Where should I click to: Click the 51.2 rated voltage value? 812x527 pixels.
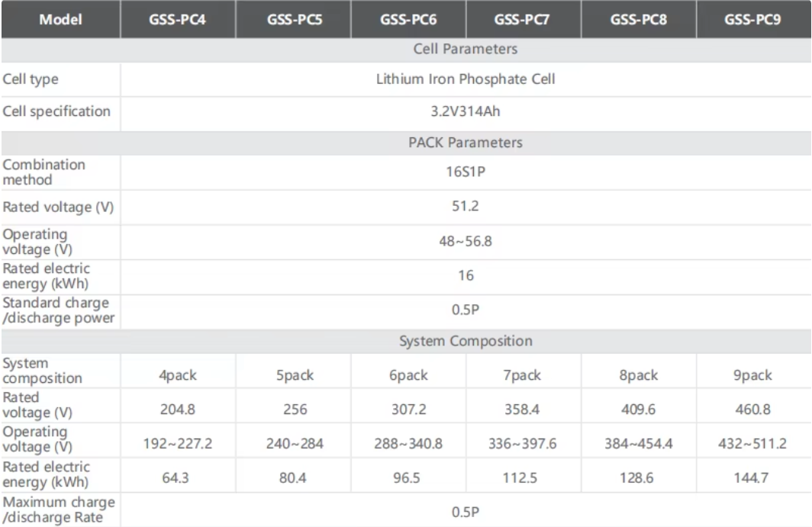coord(465,206)
